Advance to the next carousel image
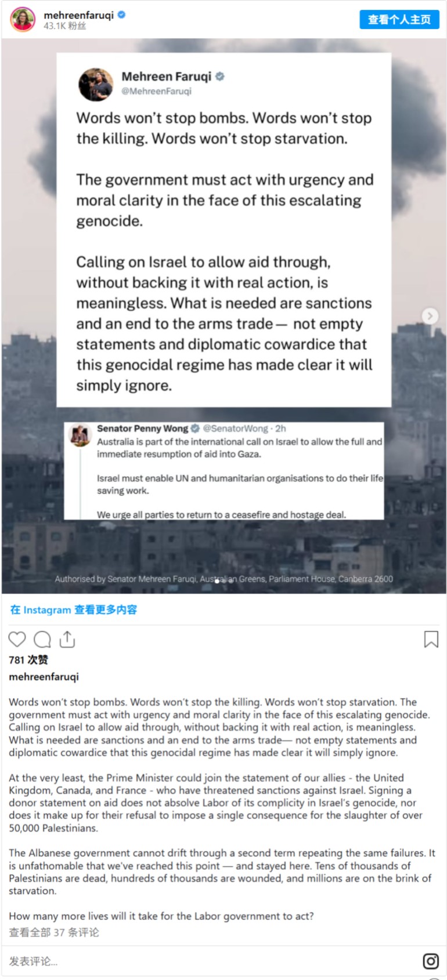Image resolution: width=447 pixels, height=980 pixels. (430, 316)
